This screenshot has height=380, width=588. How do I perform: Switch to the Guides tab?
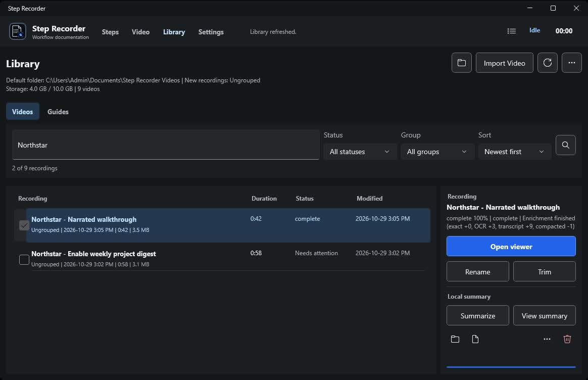pyautogui.click(x=58, y=111)
